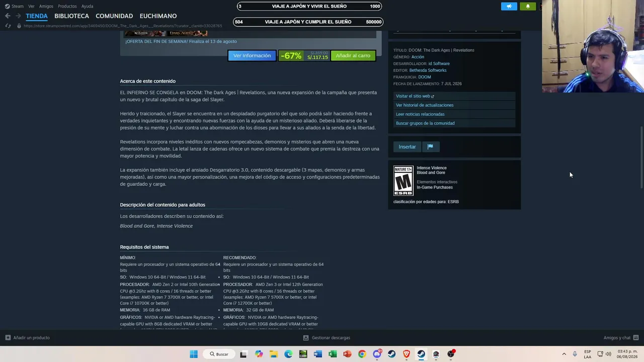Open the green notifications bell
The height and width of the screenshot is (362, 644).
[528, 6]
